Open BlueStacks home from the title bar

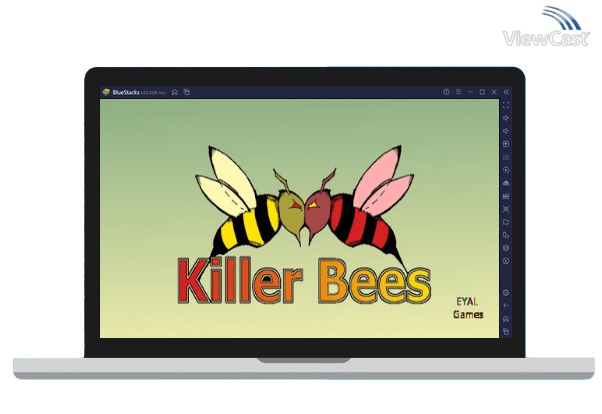point(175,92)
